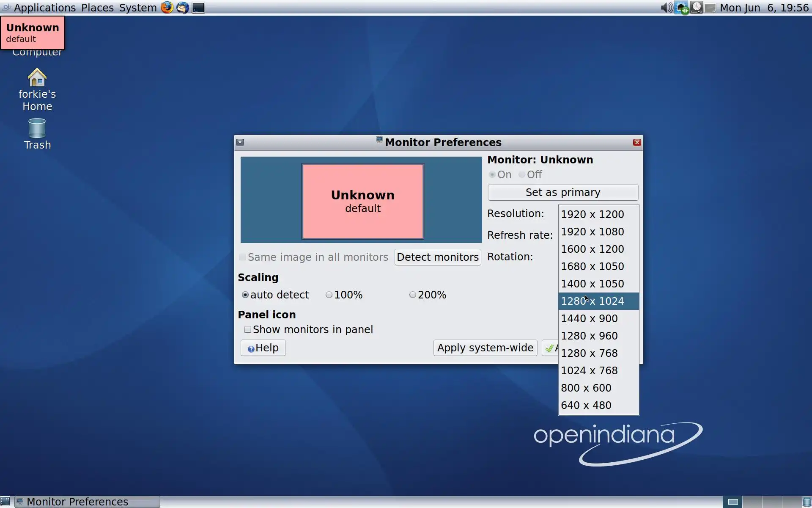The height and width of the screenshot is (508, 812).
Task: Open the network connection status icon
Action: pos(681,8)
